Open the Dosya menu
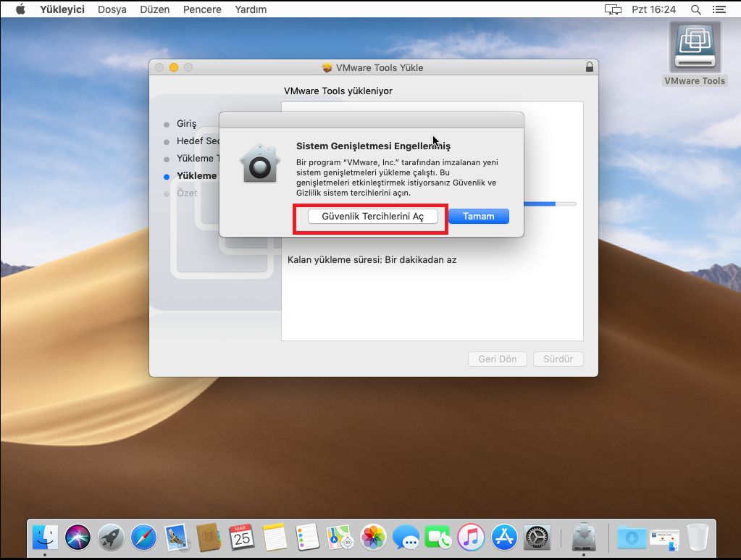The image size is (741, 560). point(112,9)
